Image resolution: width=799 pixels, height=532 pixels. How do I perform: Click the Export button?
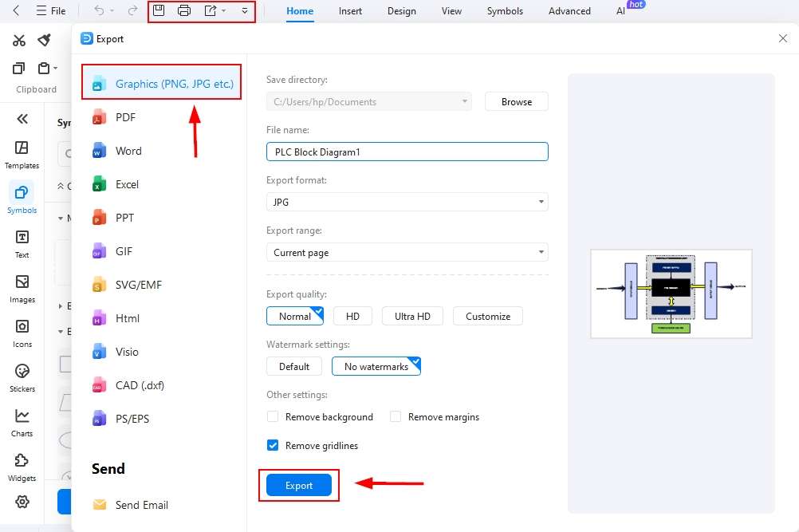pyautogui.click(x=298, y=485)
